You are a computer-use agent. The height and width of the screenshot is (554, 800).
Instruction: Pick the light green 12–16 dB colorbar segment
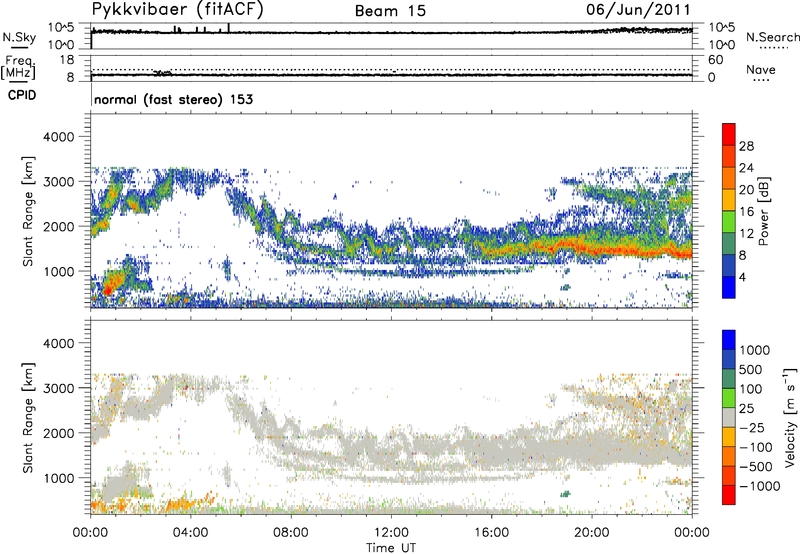click(729, 222)
